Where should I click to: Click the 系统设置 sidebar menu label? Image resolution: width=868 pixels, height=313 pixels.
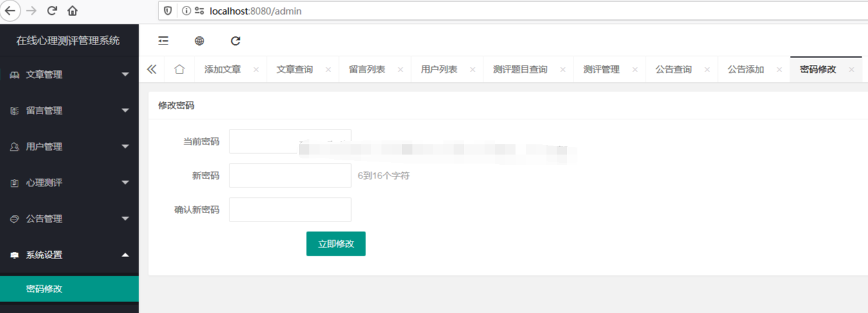coord(44,255)
